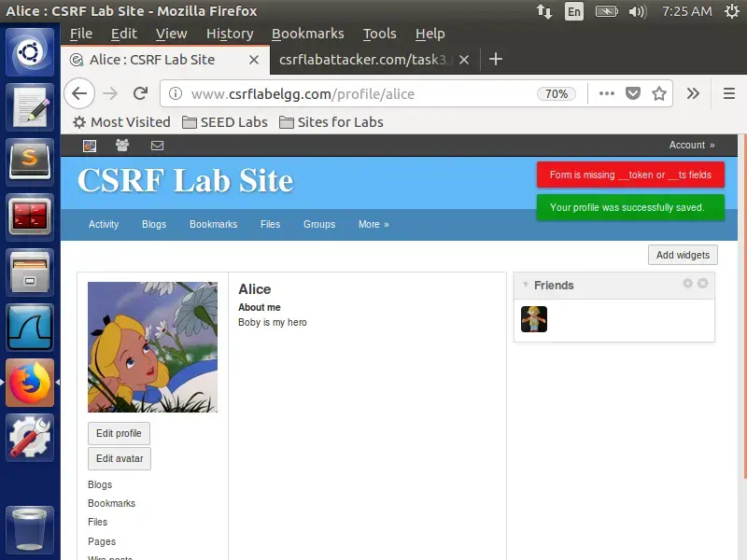Open a new tab with the plus button

click(496, 59)
